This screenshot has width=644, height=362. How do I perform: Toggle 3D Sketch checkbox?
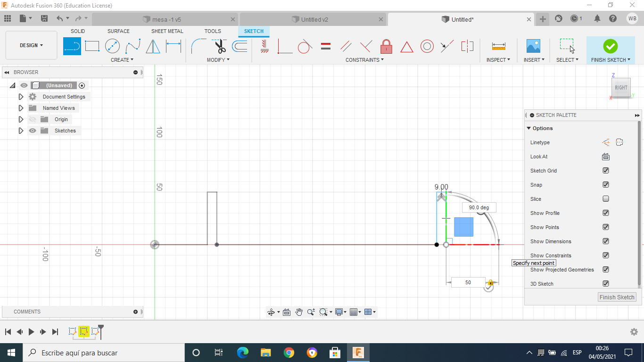coord(606,284)
